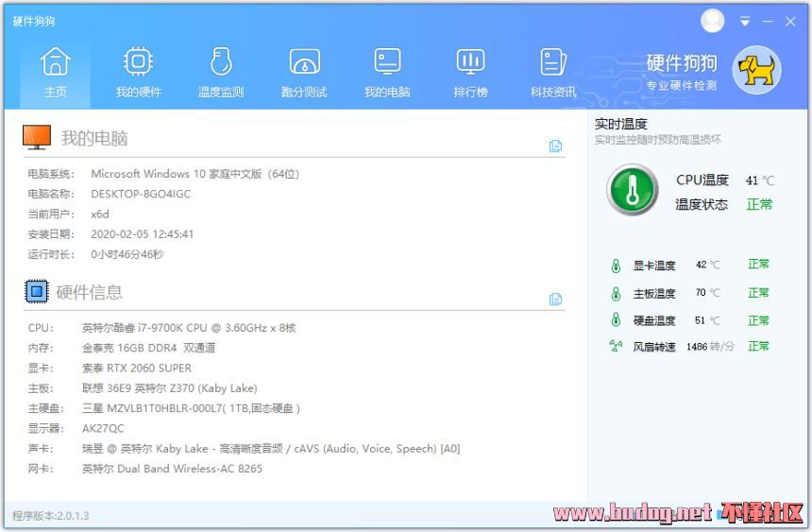Screen dimensions: 812x532
Task: Select CPU entry i7-9700K
Action: point(189,328)
